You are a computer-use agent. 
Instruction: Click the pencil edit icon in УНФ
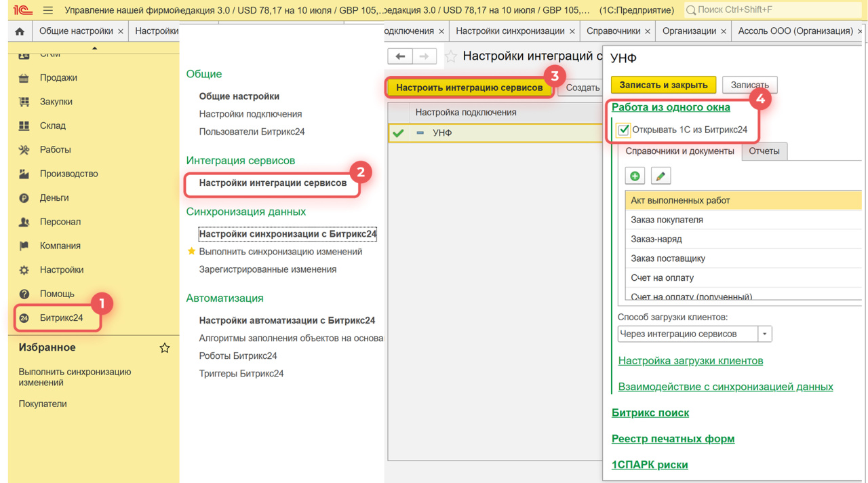[660, 176]
